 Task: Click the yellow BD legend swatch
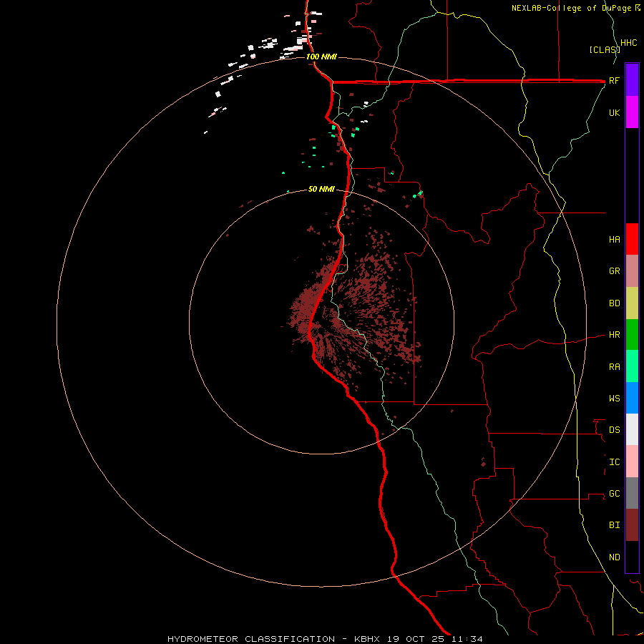[632, 303]
